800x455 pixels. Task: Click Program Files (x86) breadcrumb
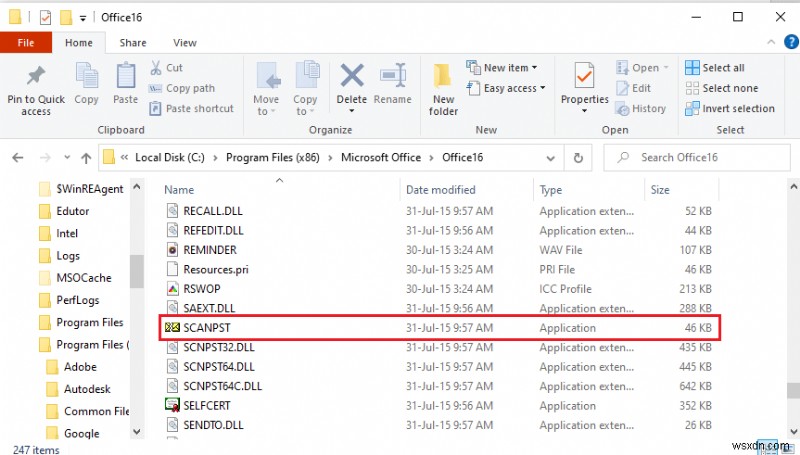[x=272, y=158]
